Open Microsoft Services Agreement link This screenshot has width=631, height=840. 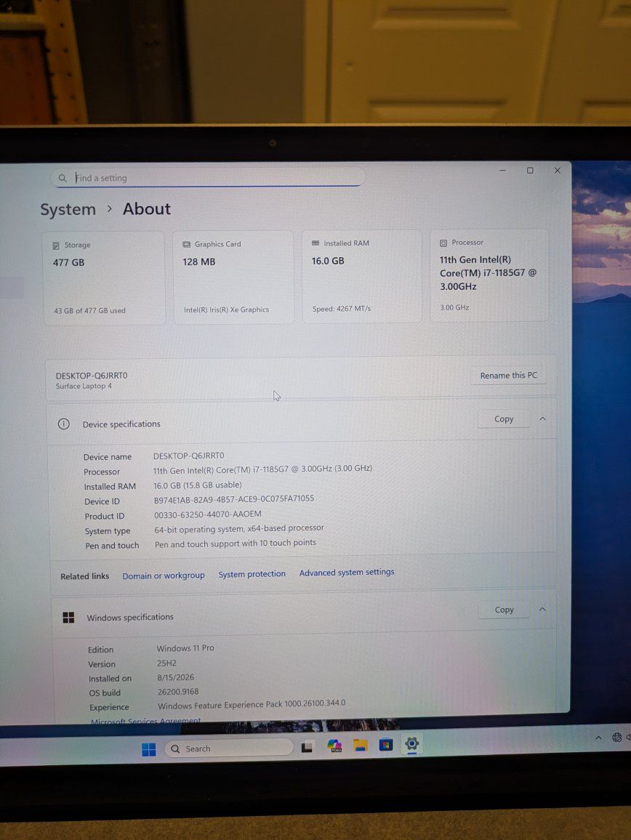tap(146, 721)
